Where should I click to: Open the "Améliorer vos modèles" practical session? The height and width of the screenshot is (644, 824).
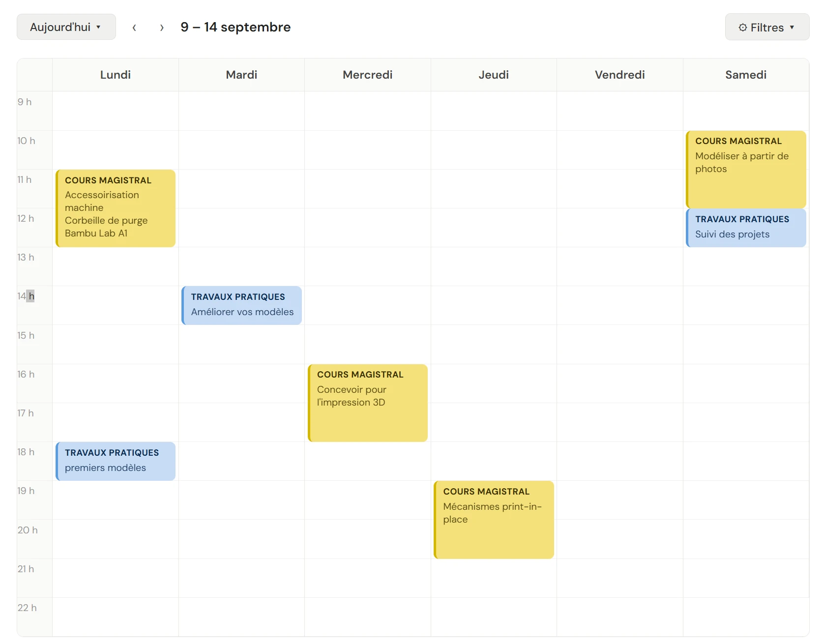click(241, 305)
